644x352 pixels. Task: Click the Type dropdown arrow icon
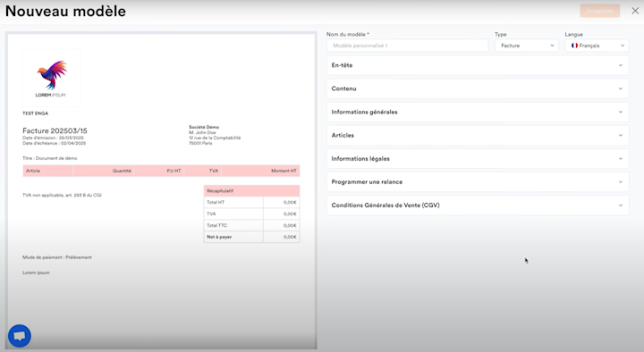pos(552,46)
